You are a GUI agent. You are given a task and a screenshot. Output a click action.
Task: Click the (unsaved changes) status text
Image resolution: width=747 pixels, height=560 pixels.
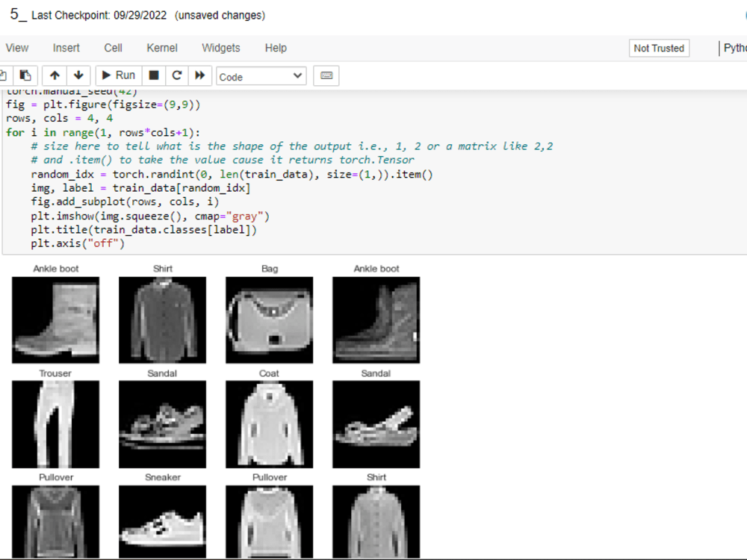point(220,15)
